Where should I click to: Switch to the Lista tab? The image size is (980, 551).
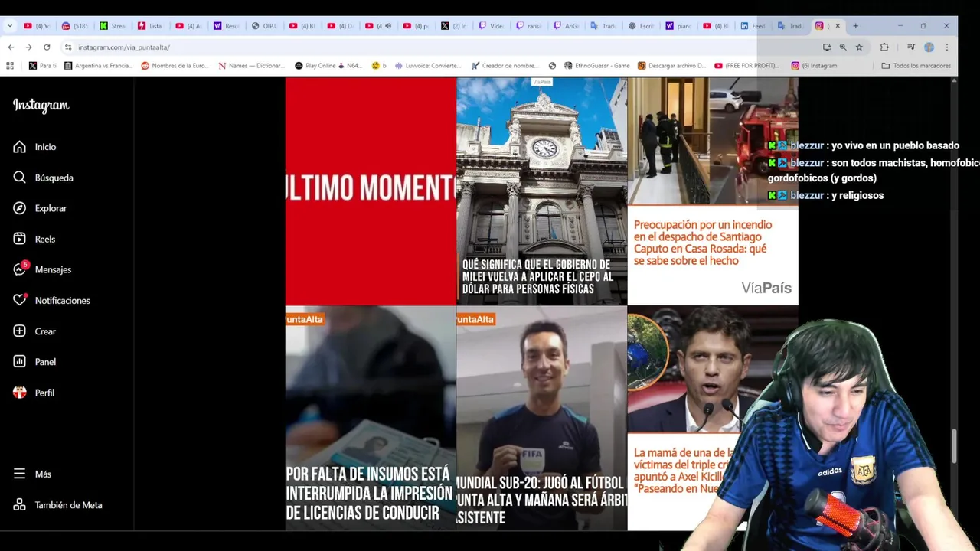pos(151,26)
